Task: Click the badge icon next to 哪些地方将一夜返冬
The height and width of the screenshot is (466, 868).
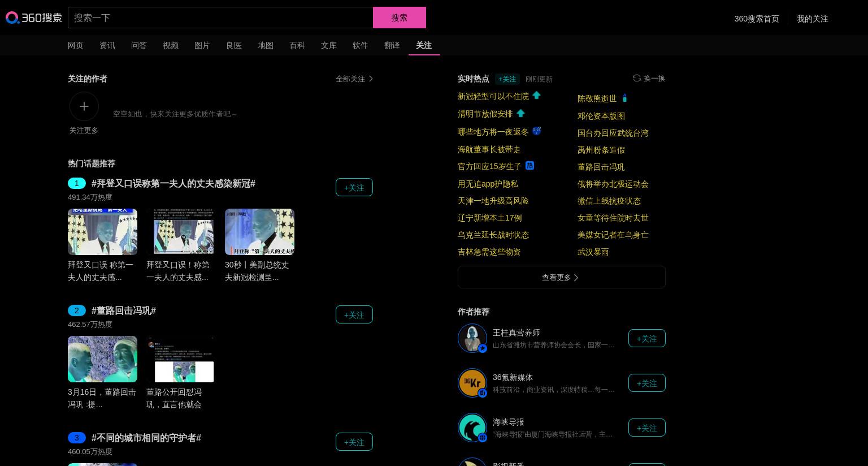Action: click(537, 131)
